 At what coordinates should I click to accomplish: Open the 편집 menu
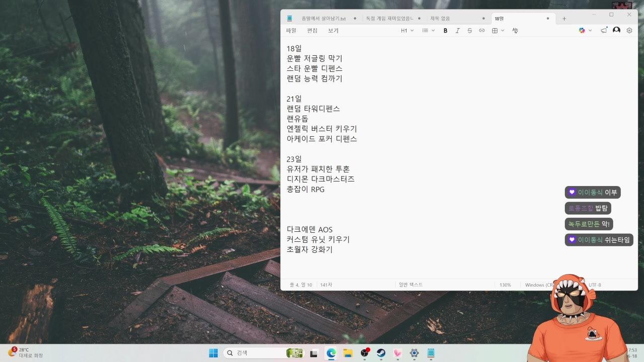(x=312, y=31)
